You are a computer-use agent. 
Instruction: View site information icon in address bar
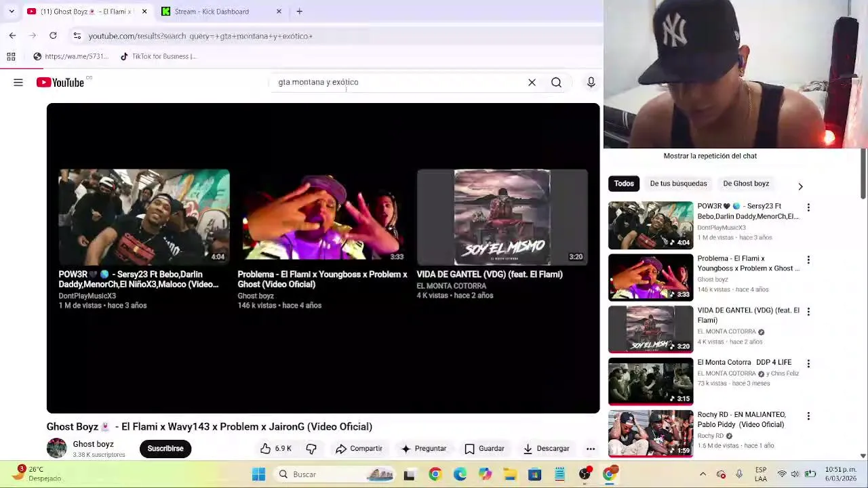[77, 36]
